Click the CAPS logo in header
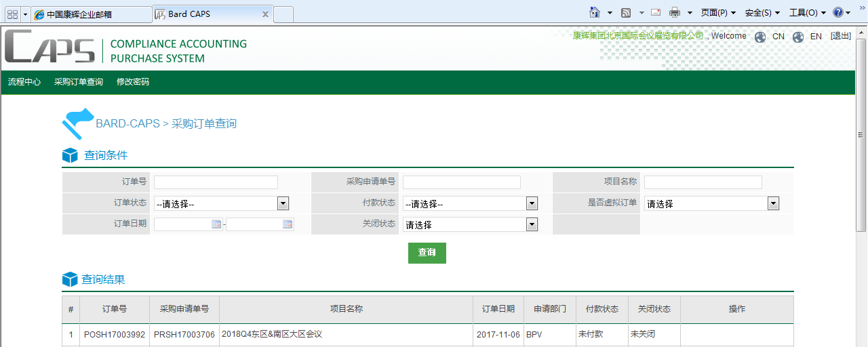 click(x=50, y=47)
